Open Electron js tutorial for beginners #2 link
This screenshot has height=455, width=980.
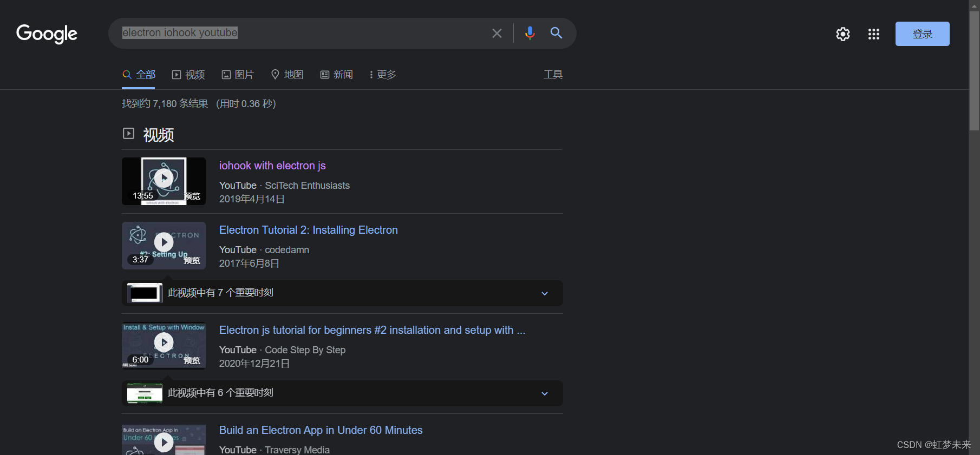(x=372, y=330)
